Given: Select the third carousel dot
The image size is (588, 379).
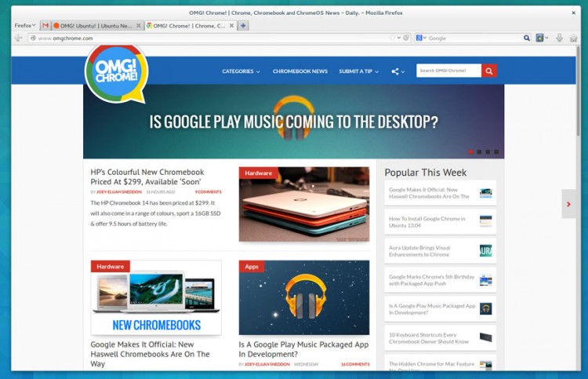Looking at the screenshot, I should click(x=488, y=152).
